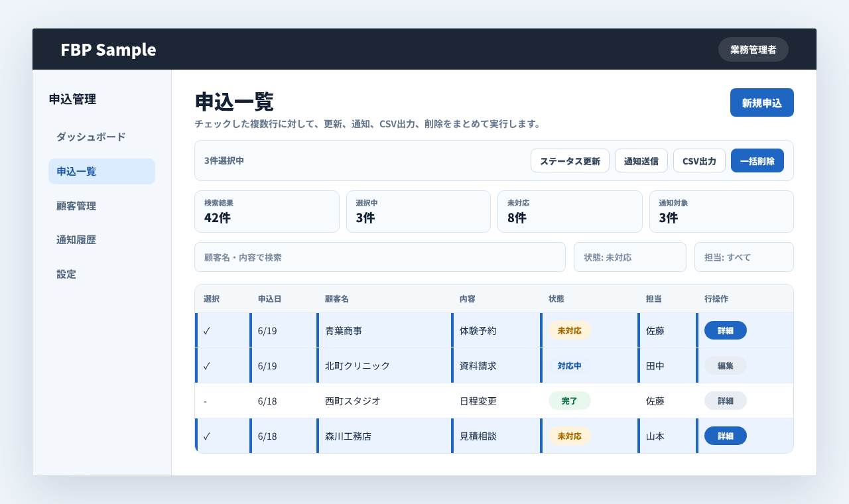This screenshot has width=849, height=504.
Task: Click the 6/18 date of 西町スタジオ
Action: (267, 401)
